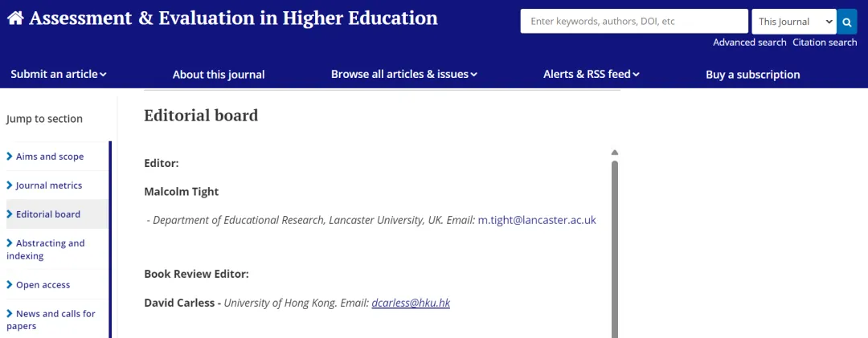Screen dimensions: 868x338
Task: Click chevron icon beside Abstracting and indexing
Action: point(10,242)
